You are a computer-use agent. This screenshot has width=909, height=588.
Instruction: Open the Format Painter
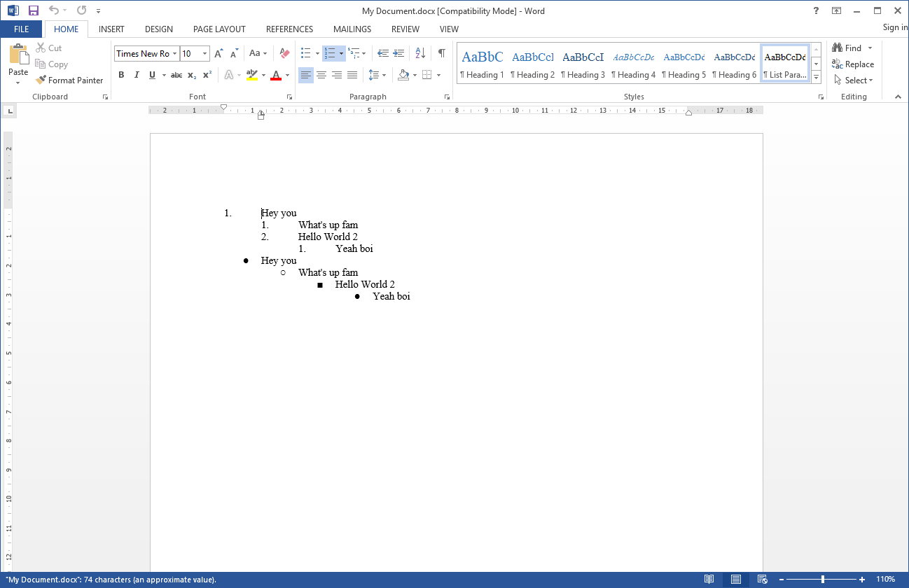pos(69,80)
